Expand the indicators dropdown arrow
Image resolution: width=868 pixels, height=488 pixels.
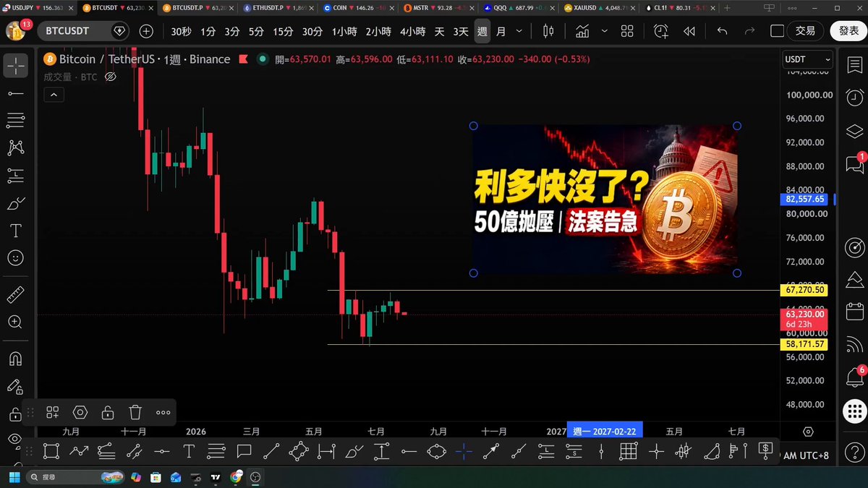pos(604,31)
